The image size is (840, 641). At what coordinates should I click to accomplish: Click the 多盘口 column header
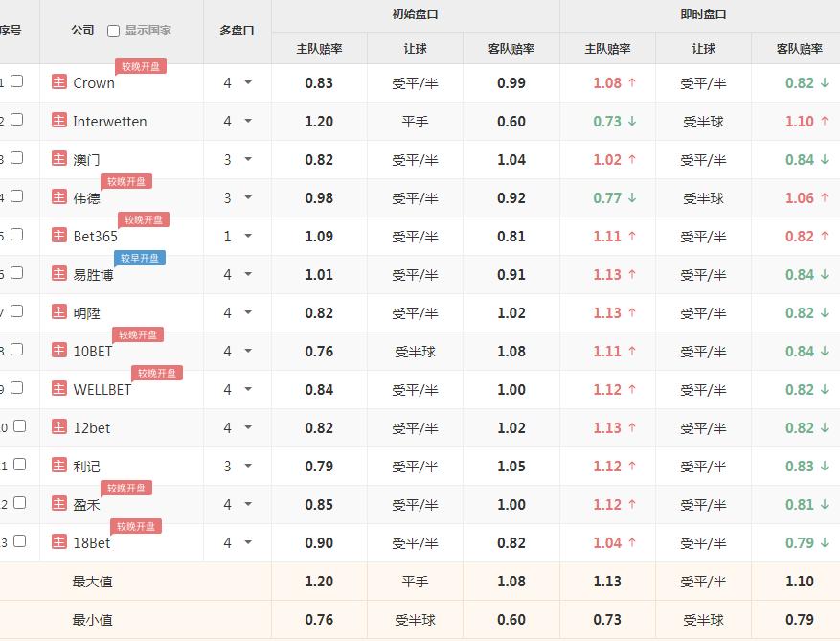pyautogui.click(x=237, y=31)
